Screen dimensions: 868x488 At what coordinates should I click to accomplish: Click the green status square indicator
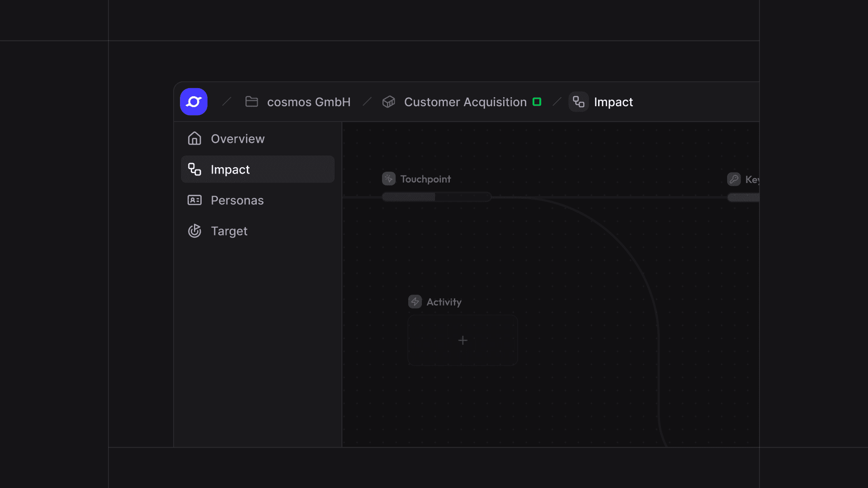click(537, 102)
